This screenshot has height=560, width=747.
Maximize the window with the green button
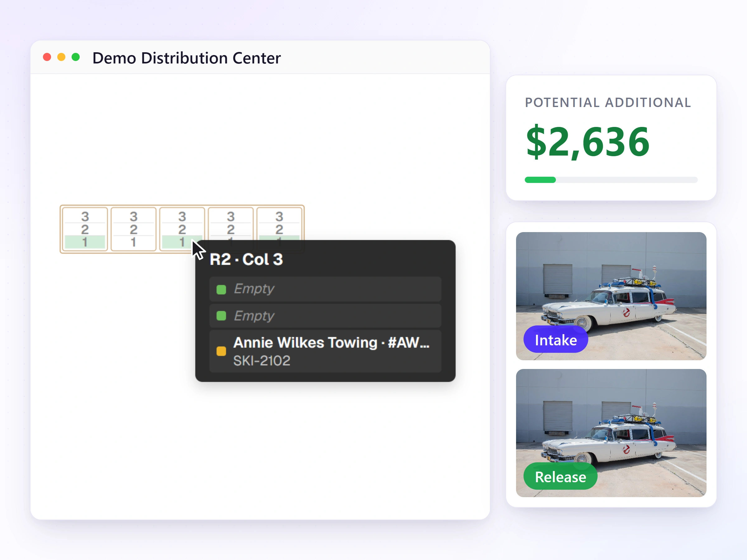pos(76,57)
